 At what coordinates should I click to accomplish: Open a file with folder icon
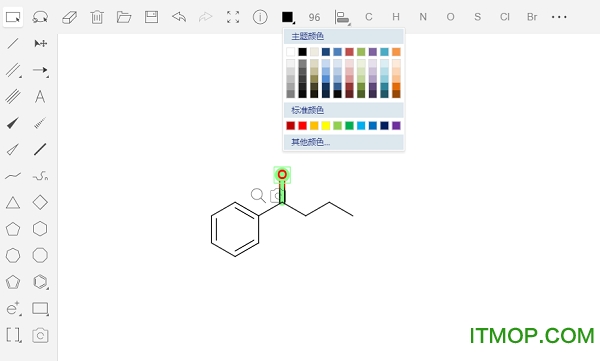tap(124, 17)
